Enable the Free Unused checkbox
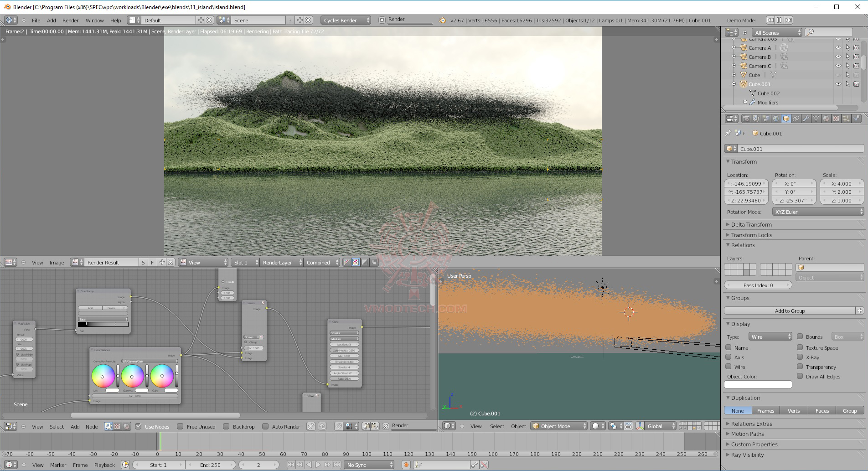The width and height of the screenshot is (868, 471). point(180,426)
